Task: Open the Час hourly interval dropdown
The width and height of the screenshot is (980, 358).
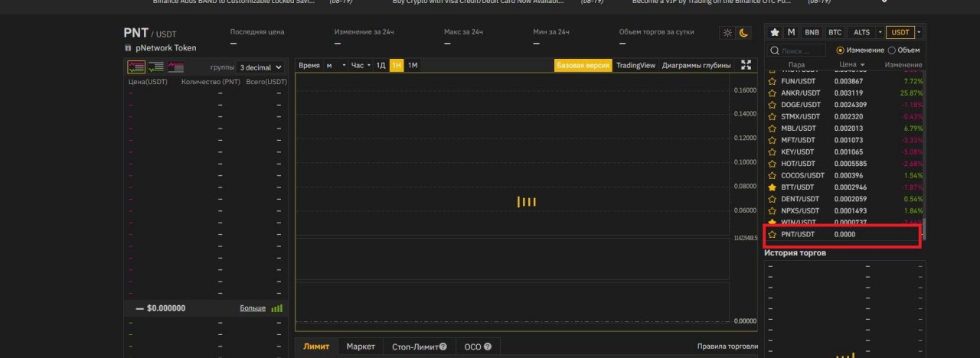Action: pos(360,66)
